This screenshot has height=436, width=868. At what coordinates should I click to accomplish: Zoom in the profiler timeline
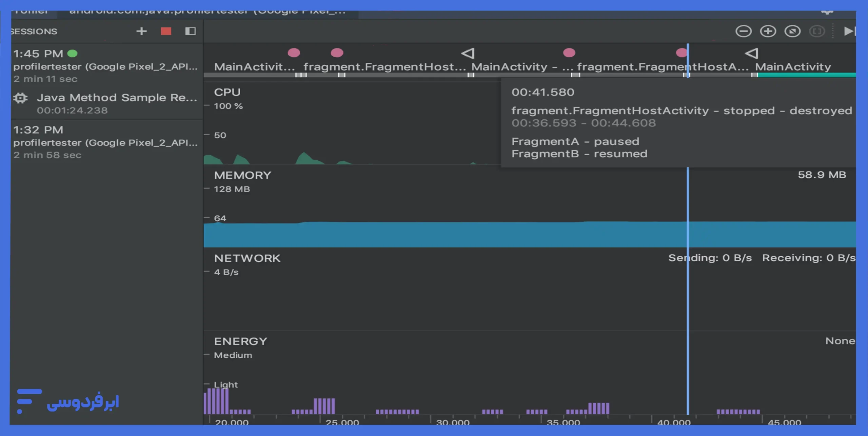768,31
